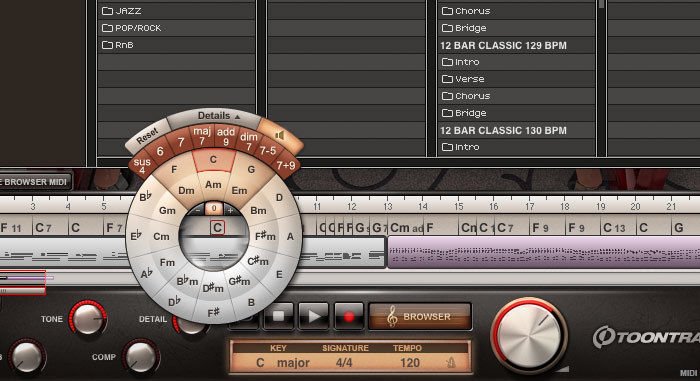Choose F major on the chord wheel
The width and height of the screenshot is (700, 381).
(x=175, y=169)
